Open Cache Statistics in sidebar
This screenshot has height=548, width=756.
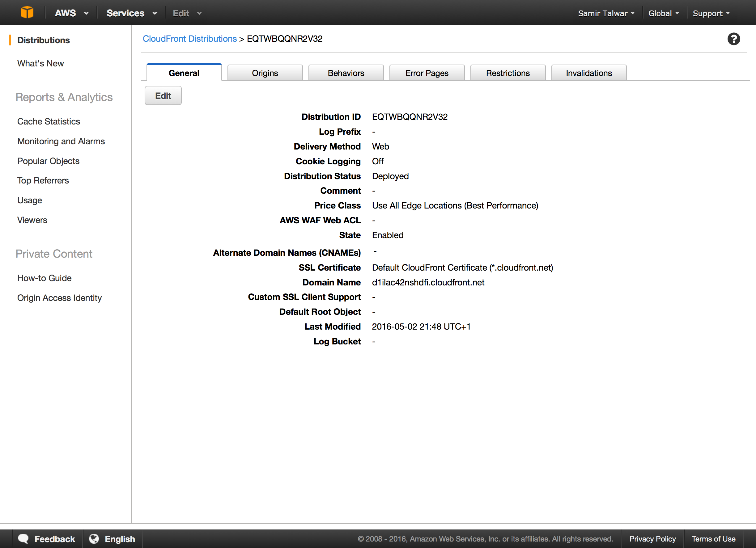[49, 121]
